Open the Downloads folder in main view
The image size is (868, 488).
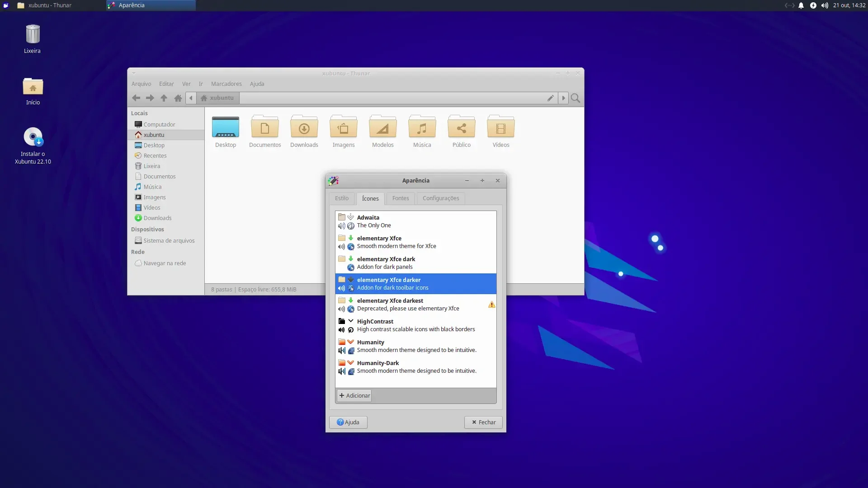tap(304, 126)
